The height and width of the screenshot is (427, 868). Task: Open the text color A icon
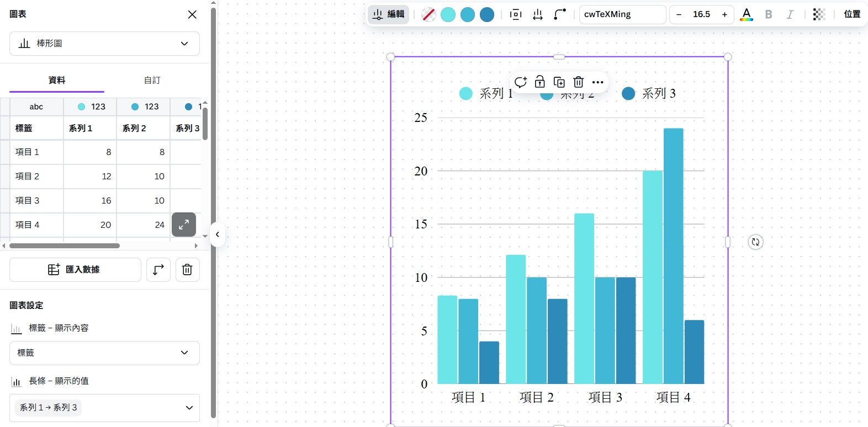click(x=747, y=14)
